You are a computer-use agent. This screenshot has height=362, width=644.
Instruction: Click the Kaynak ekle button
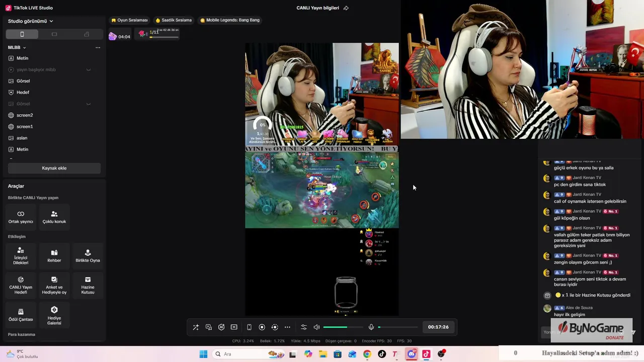54,168
